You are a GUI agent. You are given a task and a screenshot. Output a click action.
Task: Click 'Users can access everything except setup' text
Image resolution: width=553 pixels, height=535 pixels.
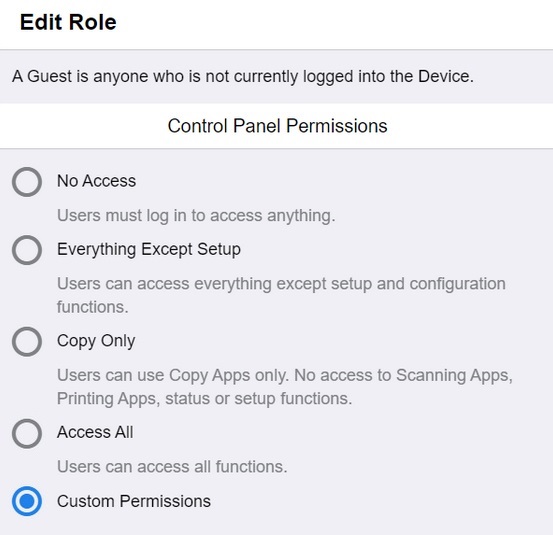[x=281, y=284]
